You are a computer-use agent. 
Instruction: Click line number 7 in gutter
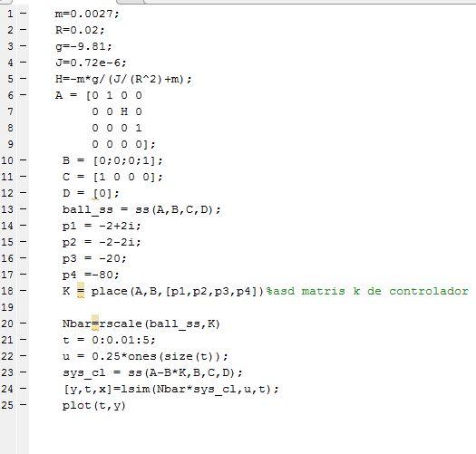pyautogui.click(x=10, y=112)
